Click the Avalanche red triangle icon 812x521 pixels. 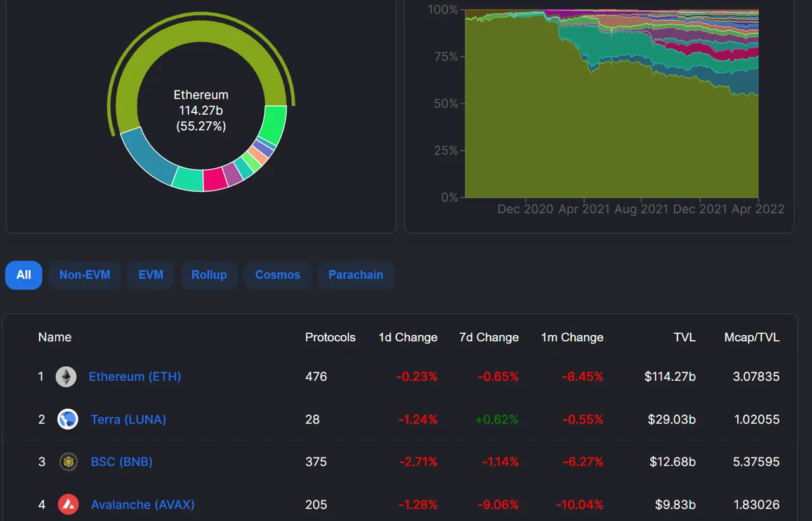[68, 505]
